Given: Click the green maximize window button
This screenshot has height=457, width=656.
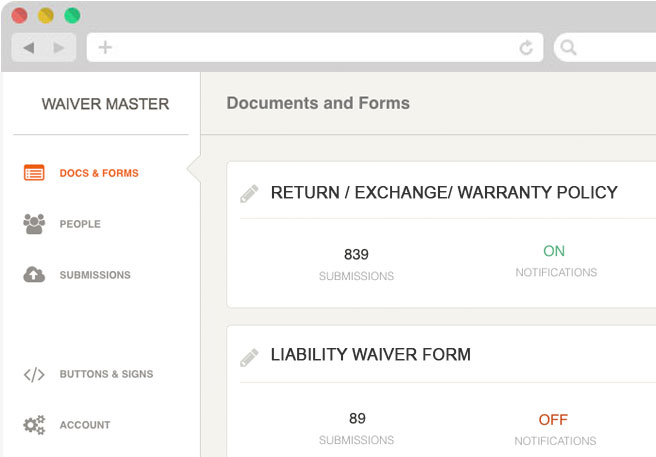Looking at the screenshot, I should click(72, 15).
